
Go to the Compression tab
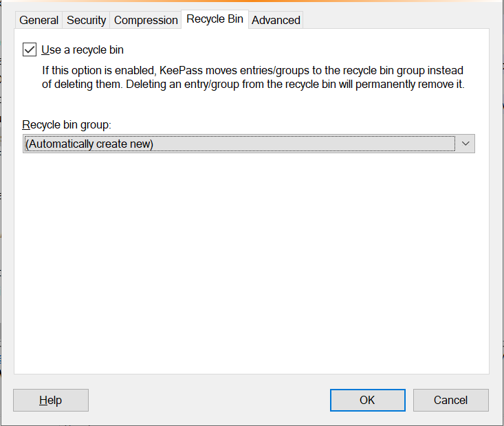coord(146,20)
